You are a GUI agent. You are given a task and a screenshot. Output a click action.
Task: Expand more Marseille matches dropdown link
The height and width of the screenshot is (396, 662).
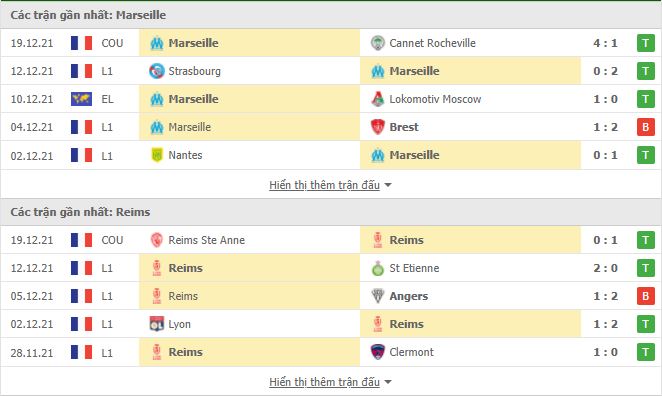(x=324, y=185)
